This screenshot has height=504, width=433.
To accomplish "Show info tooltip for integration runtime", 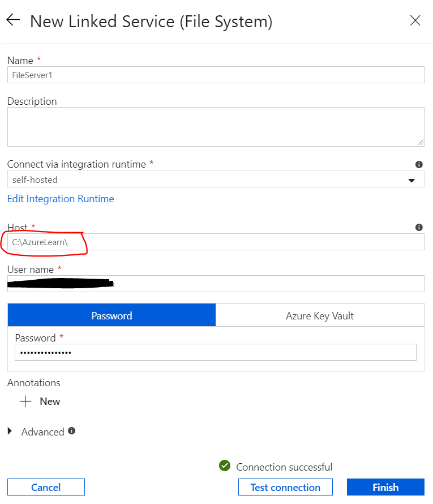I will coord(419,165).
